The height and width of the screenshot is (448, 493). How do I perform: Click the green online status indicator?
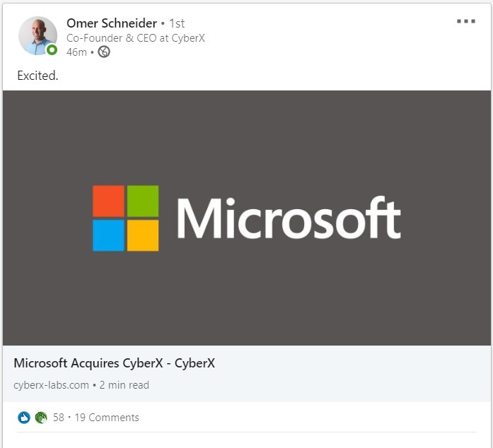point(52,50)
